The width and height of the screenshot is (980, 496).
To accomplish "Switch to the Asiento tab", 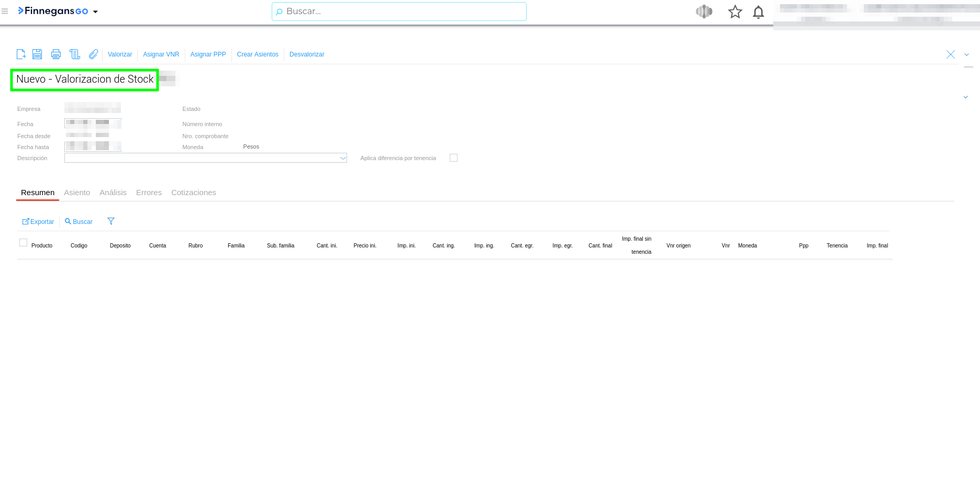I will (77, 193).
